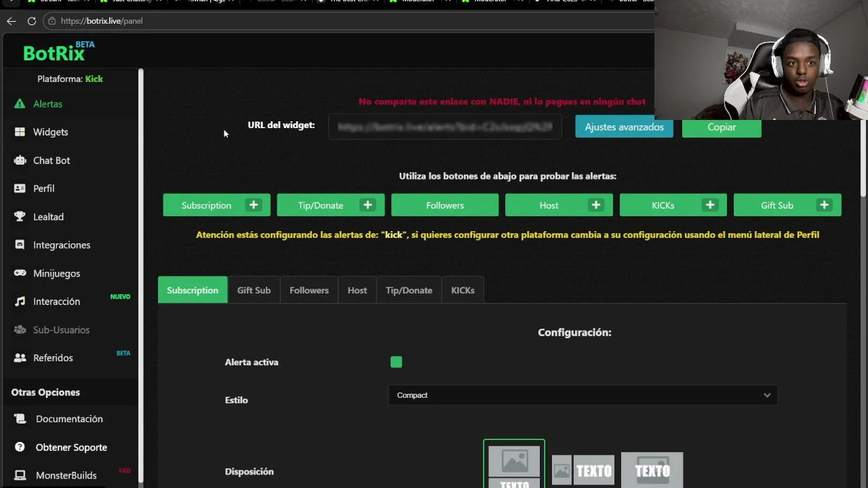The image size is (868, 488).
Task: Go back with browser back arrow
Action: (11, 21)
